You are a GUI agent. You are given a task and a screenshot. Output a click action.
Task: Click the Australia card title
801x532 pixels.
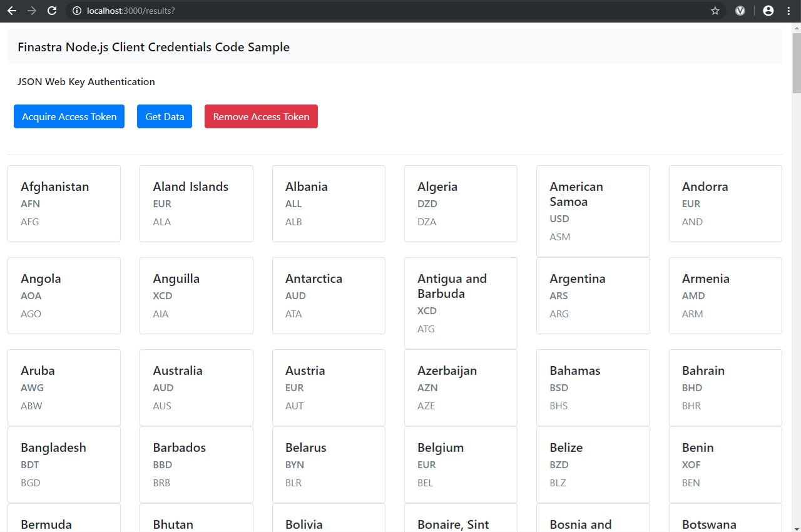178,371
